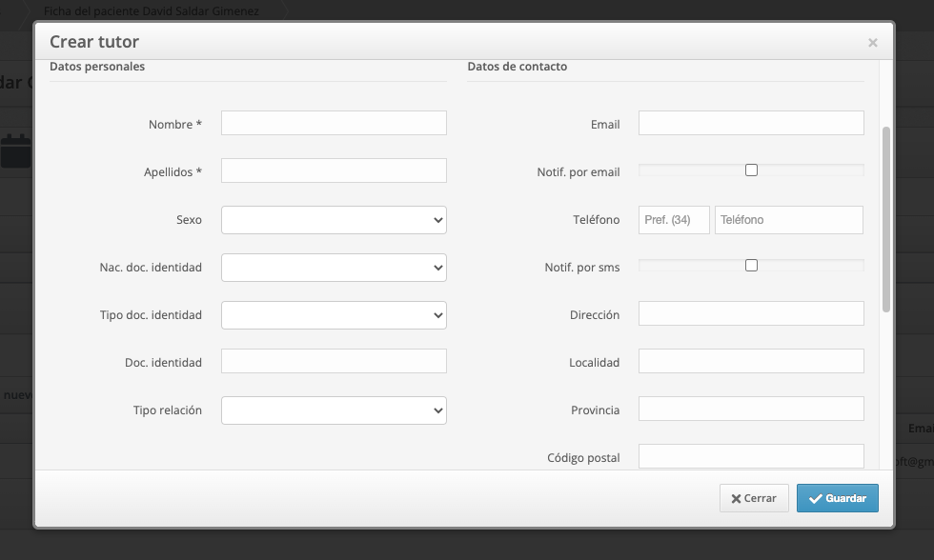Click the dialog's vertical scrollbar
The width and height of the screenshot is (934, 560).
coord(886,219)
